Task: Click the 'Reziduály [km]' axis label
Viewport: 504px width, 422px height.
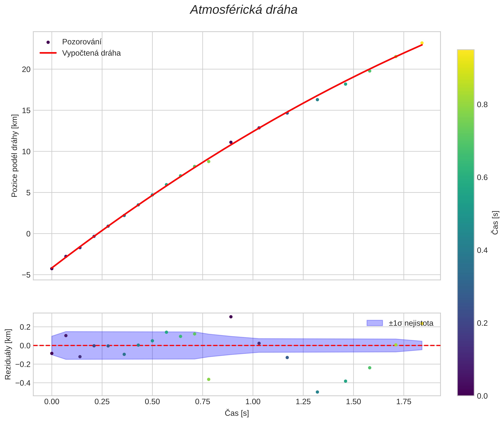Action: pyautogui.click(x=8, y=354)
